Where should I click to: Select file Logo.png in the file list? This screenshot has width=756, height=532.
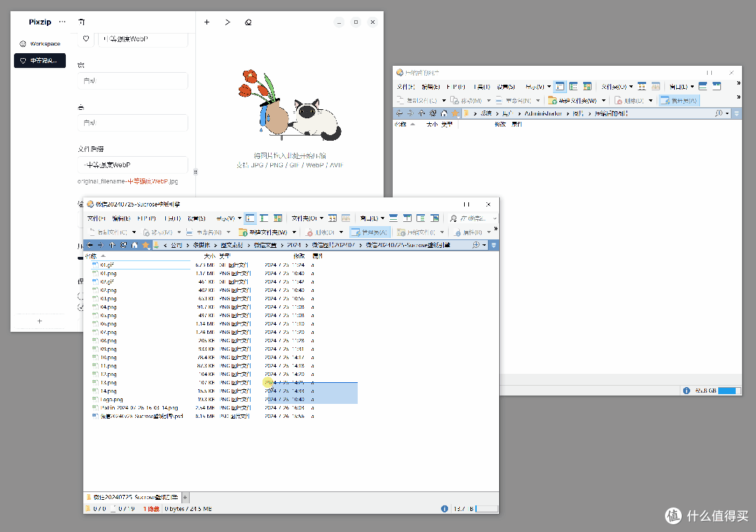(x=111, y=400)
